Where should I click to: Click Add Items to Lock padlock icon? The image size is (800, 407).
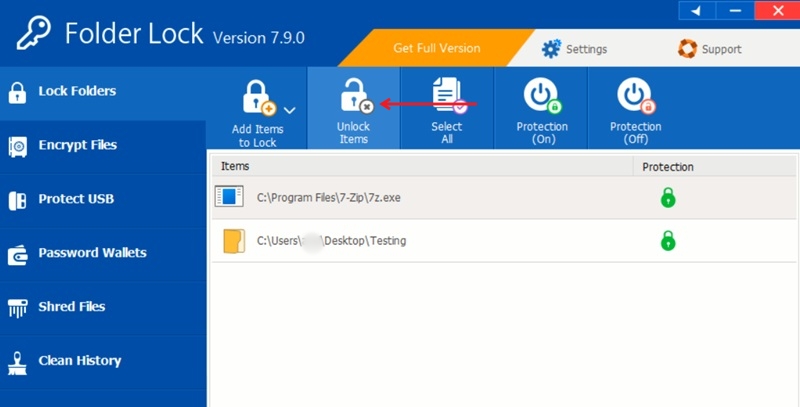tap(258, 98)
